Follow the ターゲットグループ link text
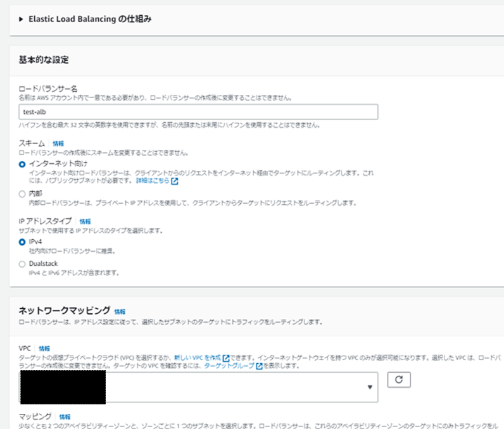Viewport: 504px width, 429px height. tap(229, 366)
